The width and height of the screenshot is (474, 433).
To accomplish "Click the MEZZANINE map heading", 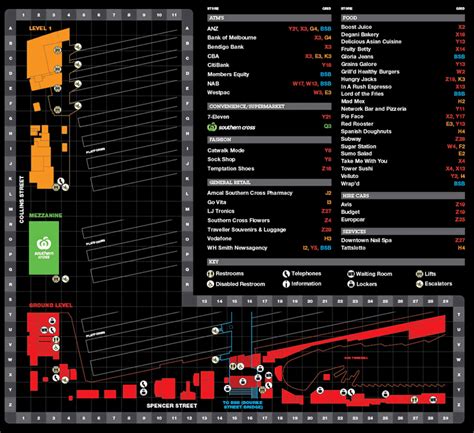I will click(x=45, y=216).
